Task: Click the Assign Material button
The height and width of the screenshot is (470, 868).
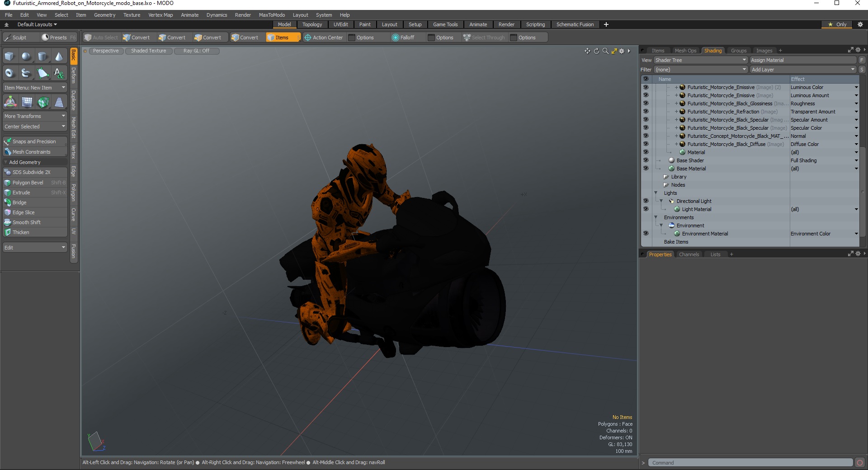Action: (803, 60)
